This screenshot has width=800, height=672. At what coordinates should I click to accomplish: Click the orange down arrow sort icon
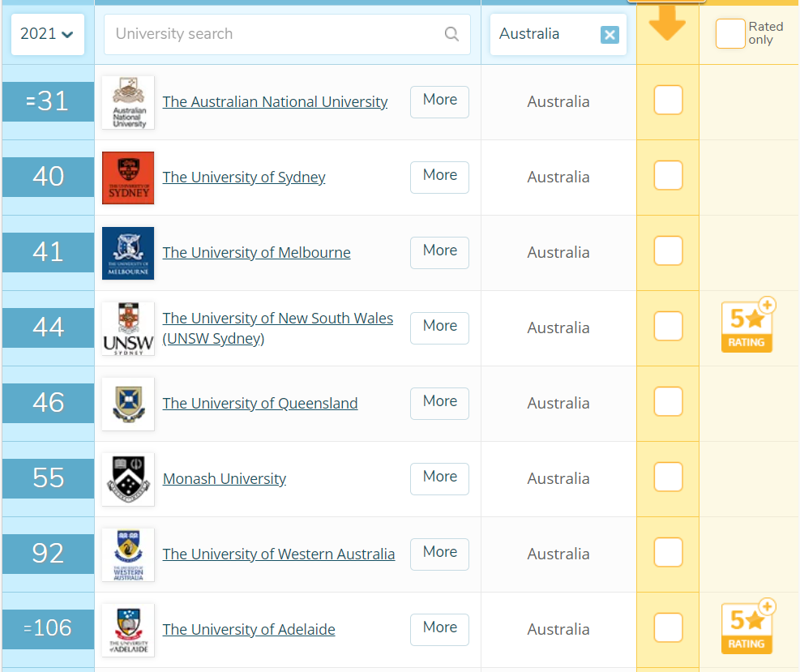[667, 25]
